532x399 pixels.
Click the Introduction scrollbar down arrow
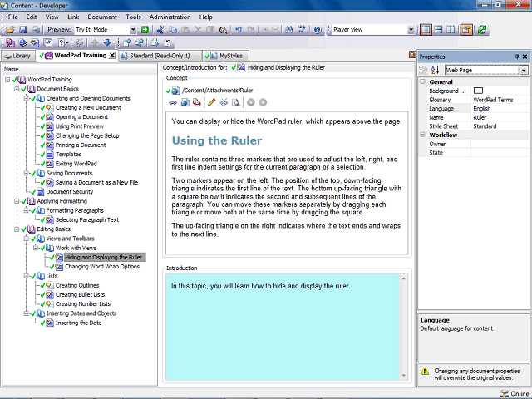pos(404,375)
